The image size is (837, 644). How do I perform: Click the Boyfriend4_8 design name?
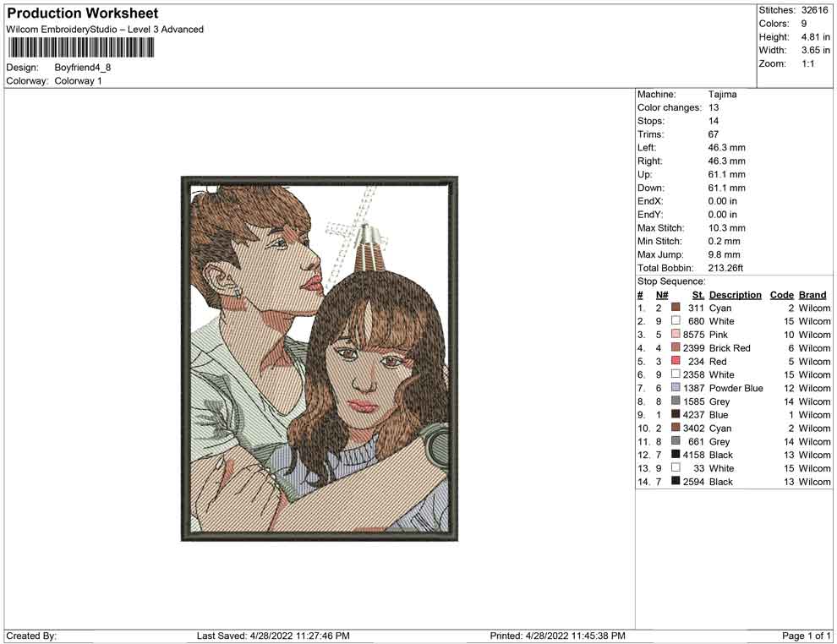83,68
